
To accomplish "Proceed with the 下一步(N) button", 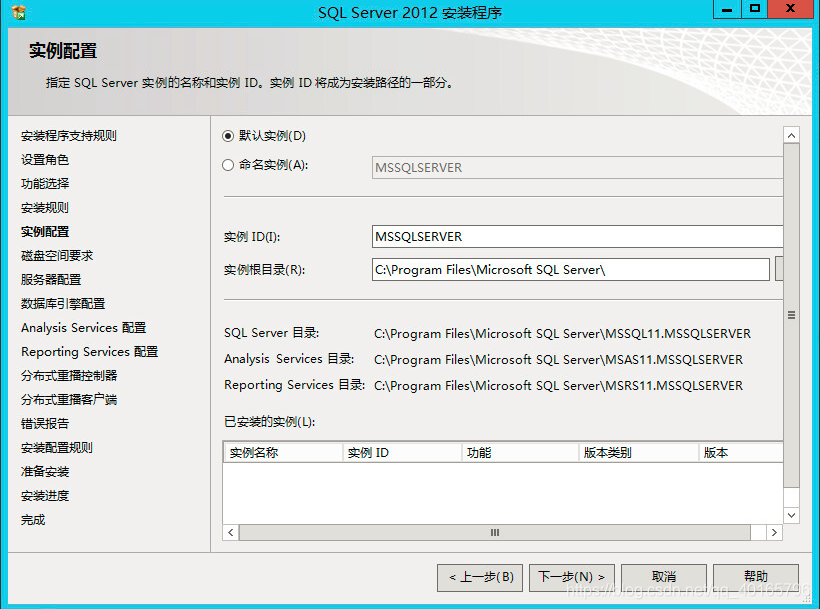I will click(572, 577).
